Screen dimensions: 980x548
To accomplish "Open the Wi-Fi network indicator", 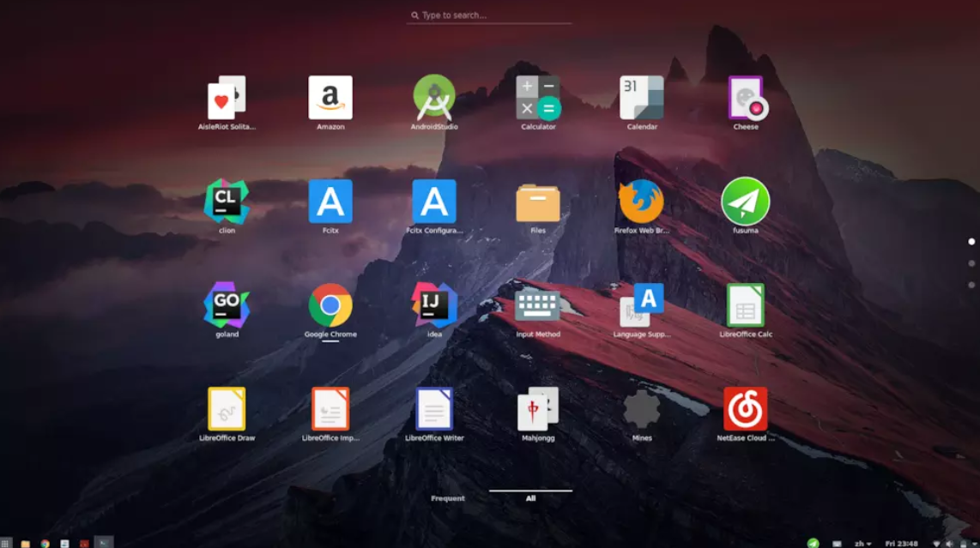I will [x=936, y=544].
